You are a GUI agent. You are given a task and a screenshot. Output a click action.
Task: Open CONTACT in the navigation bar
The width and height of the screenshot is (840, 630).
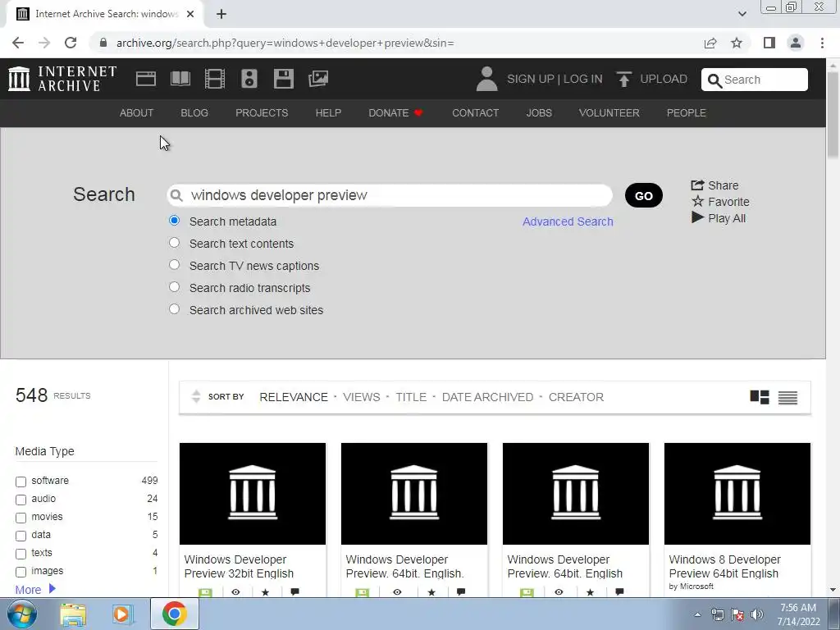click(x=475, y=113)
